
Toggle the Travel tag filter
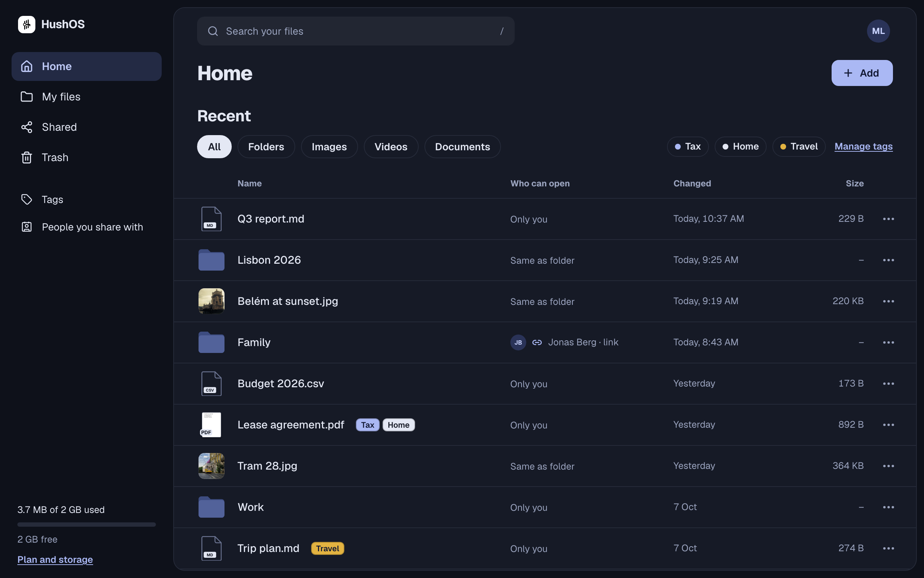(x=799, y=147)
